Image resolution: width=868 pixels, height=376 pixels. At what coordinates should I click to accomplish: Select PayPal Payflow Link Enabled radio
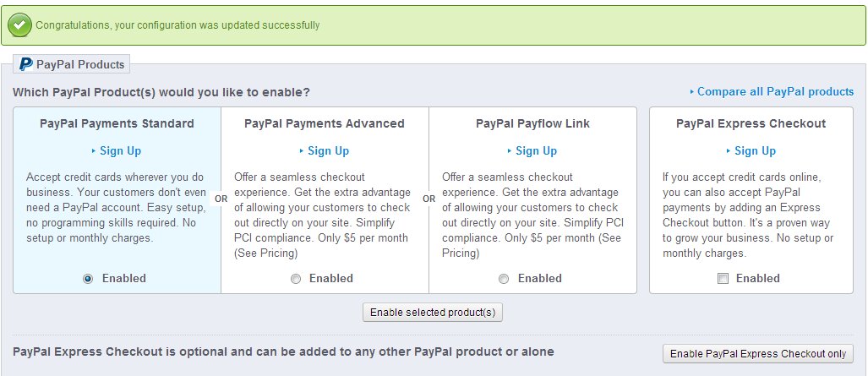[x=504, y=279]
